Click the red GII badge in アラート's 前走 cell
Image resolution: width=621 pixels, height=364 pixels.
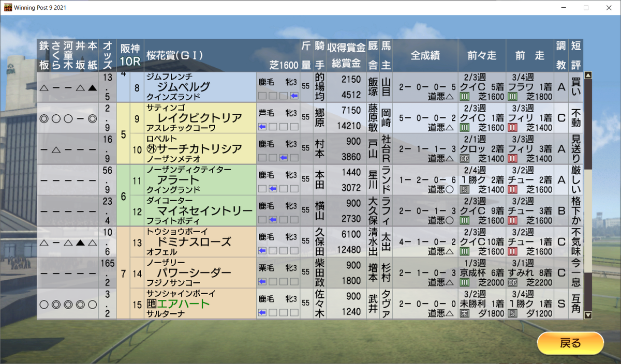pyautogui.click(x=512, y=189)
